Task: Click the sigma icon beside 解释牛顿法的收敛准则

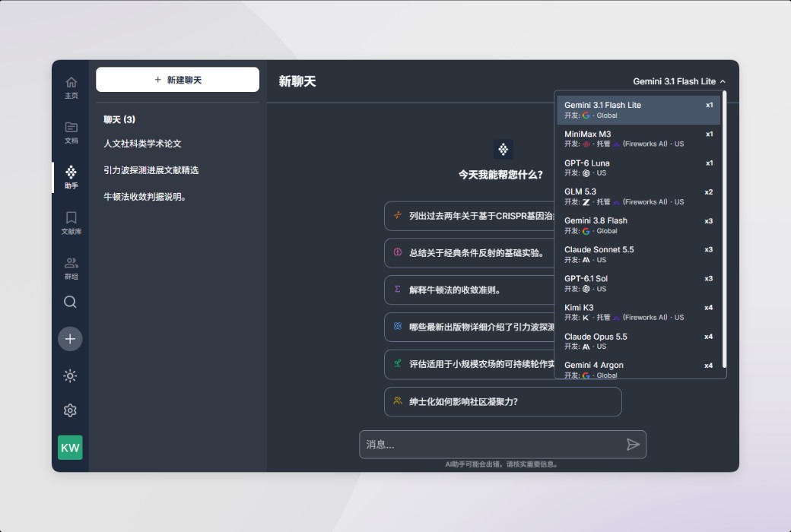Action: pyautogui.click(x=398, y=290)
